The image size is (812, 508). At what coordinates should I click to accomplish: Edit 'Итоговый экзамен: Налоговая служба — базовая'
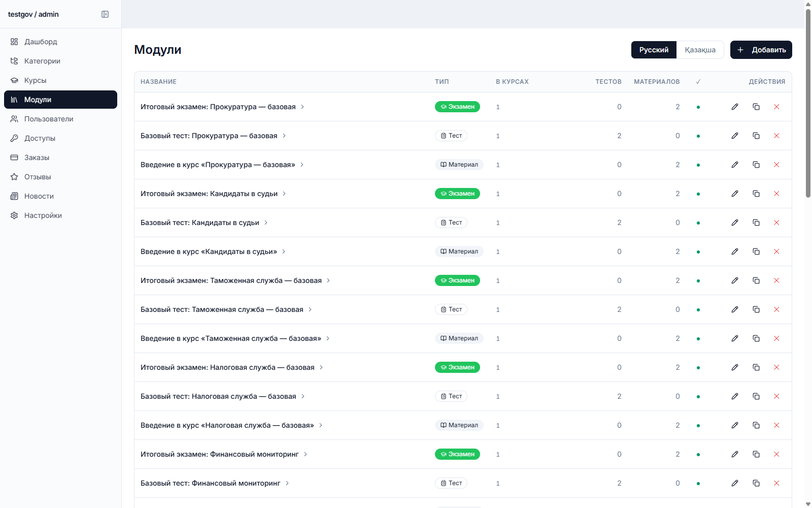pyautogui.click(x=735, y=367)
